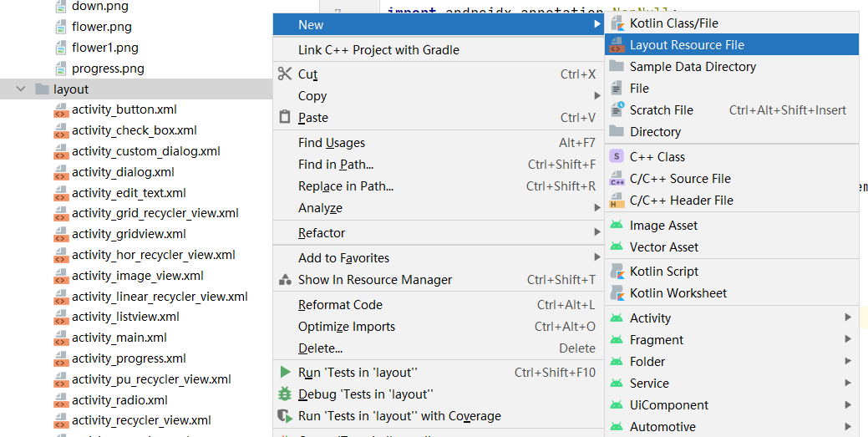Viewport: 868px width, 437px height.
Task: Open activity_main.xml in the project tree
Action: [x=119, y=338]
